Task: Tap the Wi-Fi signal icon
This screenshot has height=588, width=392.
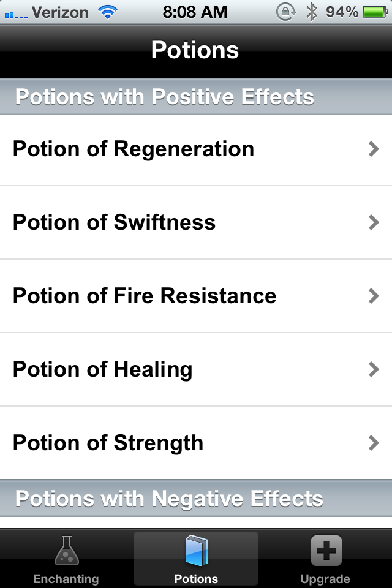Action: (108, 12)
